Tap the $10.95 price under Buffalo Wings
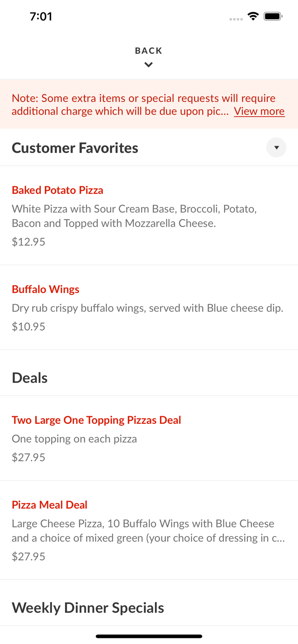Image resolution: width=298 pixels, height=644 pixels. coord(28,327)
